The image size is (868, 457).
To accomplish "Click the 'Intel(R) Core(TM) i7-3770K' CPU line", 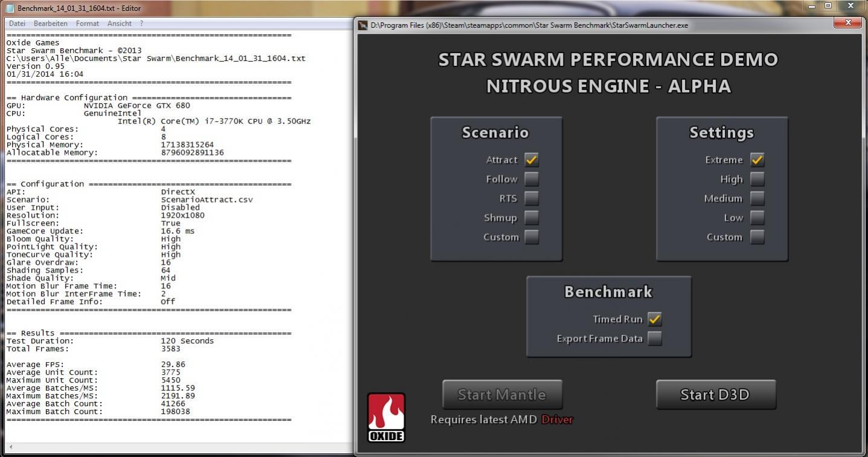I will 214,121.
